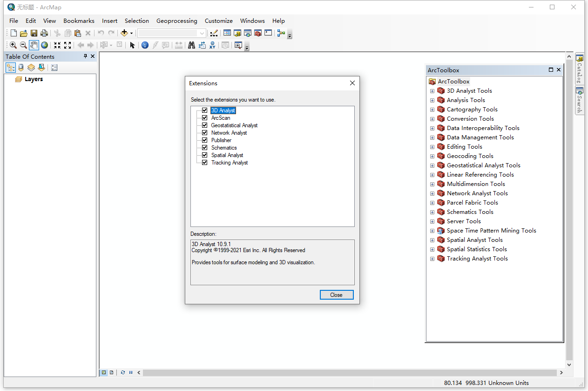This screenshot has height=391, width=588.
Task: Open the File menu
Action: (14, 21)
